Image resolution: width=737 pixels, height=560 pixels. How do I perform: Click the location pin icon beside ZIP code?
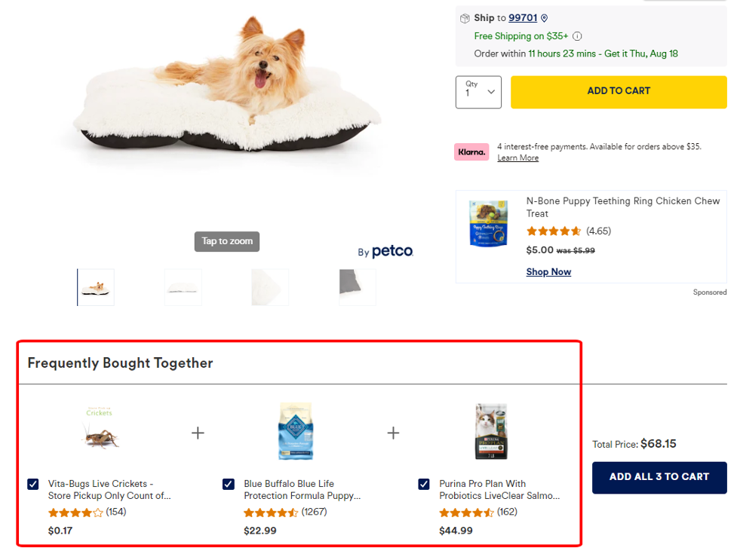pyautogui.click(x=545, y=18)
